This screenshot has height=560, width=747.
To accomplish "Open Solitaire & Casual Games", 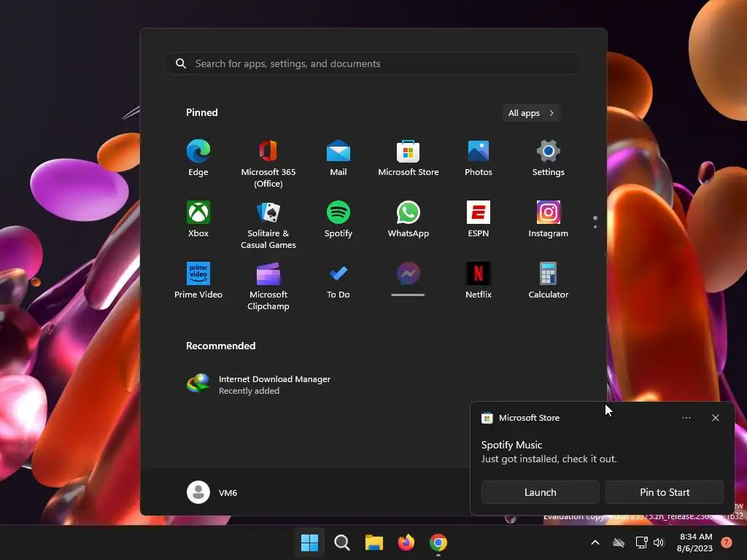I will point(268,225).
